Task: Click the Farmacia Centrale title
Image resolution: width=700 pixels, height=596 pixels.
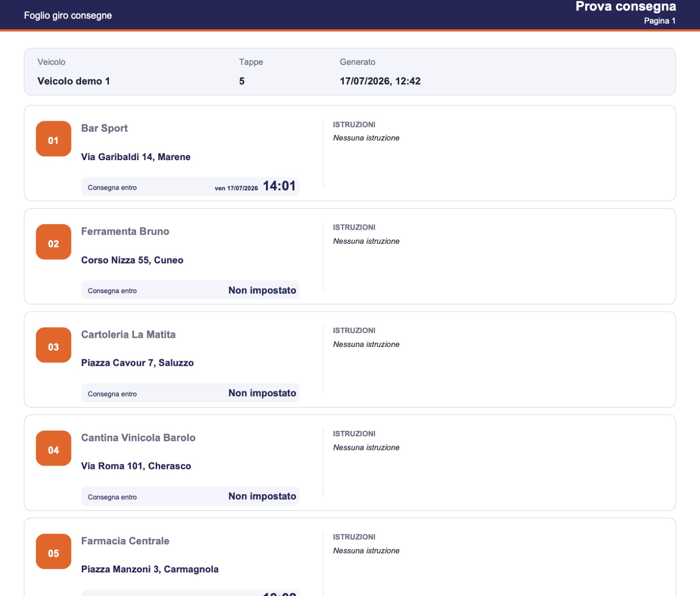Action: pos(125,541)
